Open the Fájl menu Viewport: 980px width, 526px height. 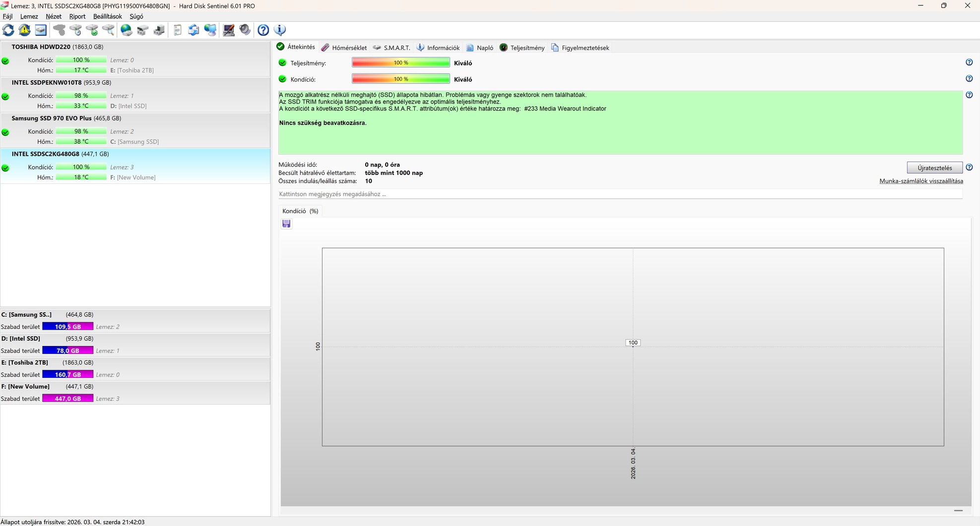point(7,16)
